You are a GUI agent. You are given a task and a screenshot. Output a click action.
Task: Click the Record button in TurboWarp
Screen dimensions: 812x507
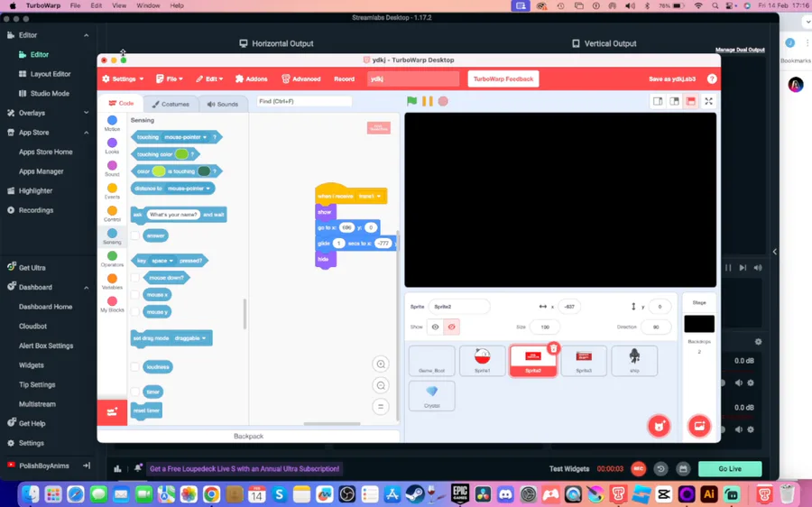(x=344, y=78)
